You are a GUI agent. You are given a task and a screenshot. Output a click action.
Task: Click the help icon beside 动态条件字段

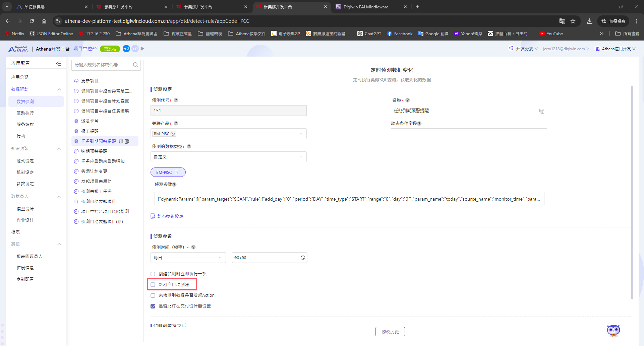pyautogui.click(x=419, y=124)
